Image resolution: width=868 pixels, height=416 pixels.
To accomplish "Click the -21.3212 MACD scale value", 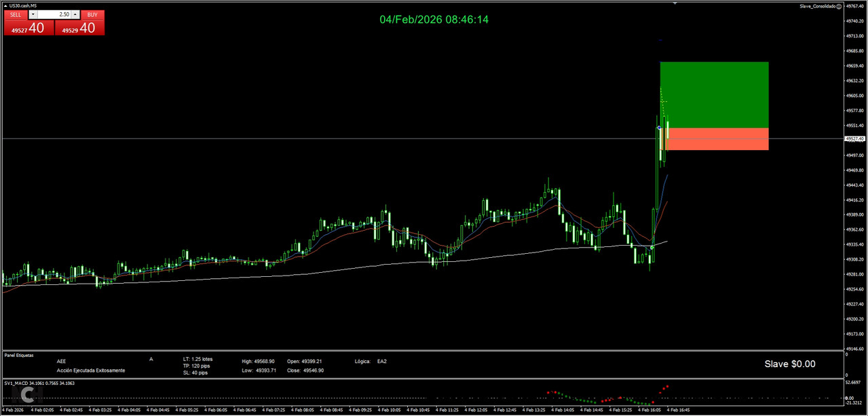I will (x=854, y=402).
